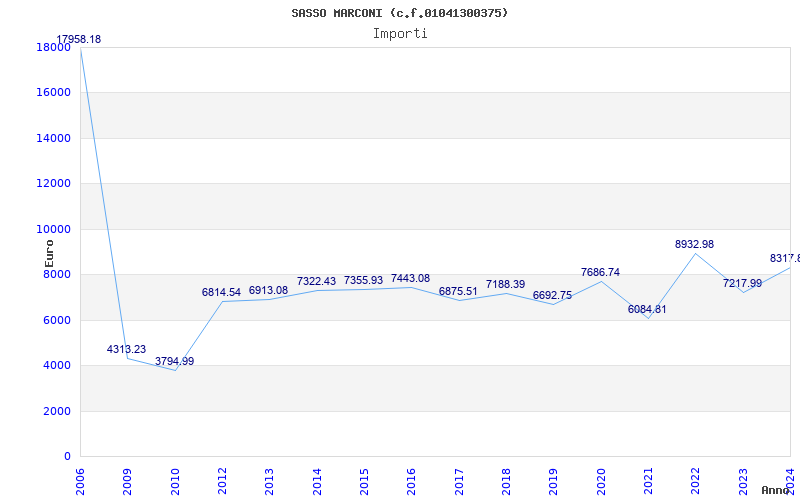This screenshot has height=500, width=800.
Task: Click the 2006 x-axis year label
Action: click(80, 482)
